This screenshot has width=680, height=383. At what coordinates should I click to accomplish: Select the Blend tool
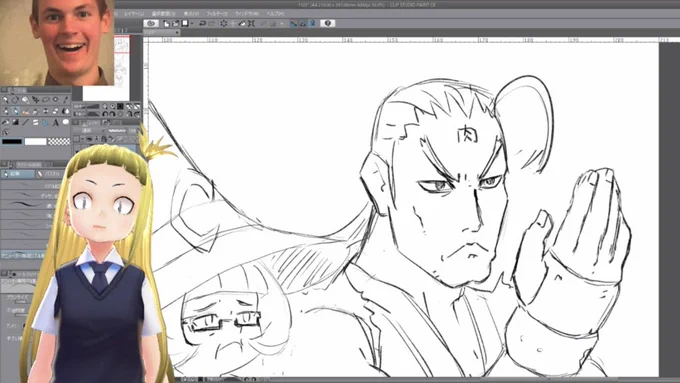66,111
